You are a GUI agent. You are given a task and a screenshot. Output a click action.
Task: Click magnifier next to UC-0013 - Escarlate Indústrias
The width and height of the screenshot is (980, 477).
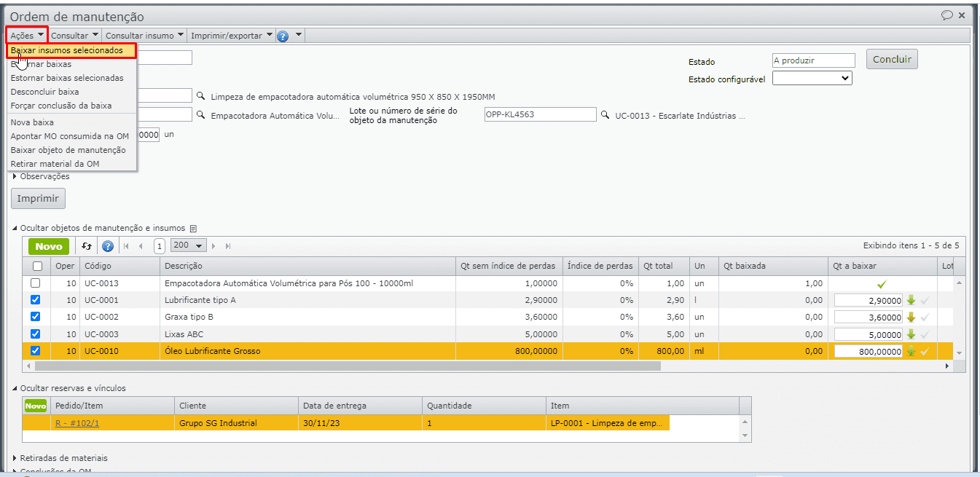pos(605,115)
